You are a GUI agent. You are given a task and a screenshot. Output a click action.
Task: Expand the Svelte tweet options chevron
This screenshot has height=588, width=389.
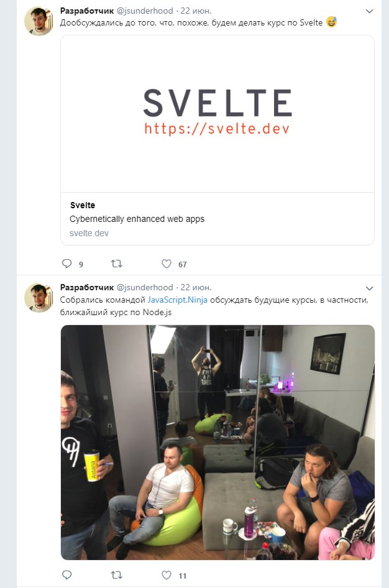(370, 11)
